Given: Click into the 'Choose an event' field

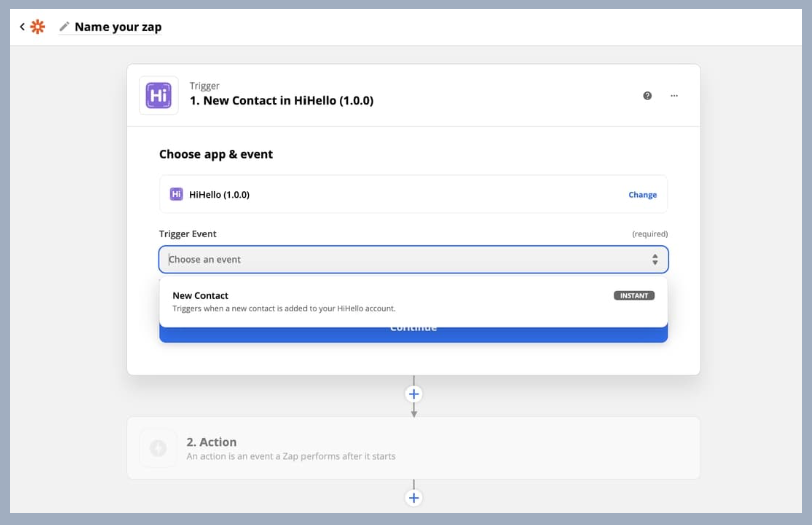Looking at the screenshot, I should click(414, 259).
